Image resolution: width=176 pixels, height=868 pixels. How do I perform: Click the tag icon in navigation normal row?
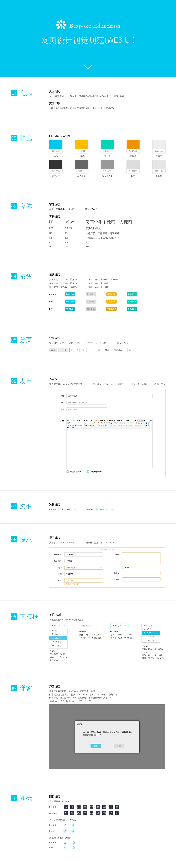(x=79, y=807)
